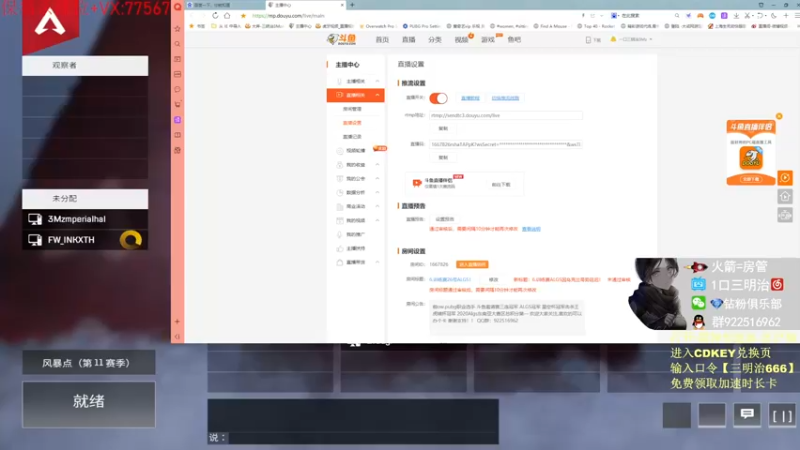The image size is (800, 450).
Task: Click the preview settings button under 直播预告
Action: pos(445,219)
